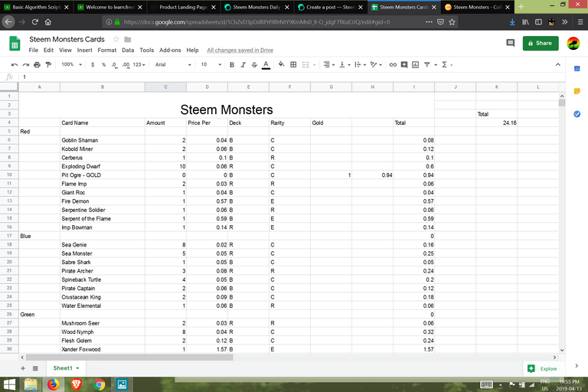Reload the page in Firefox
The image size is (588, 392).
click(x=35, y=22)
